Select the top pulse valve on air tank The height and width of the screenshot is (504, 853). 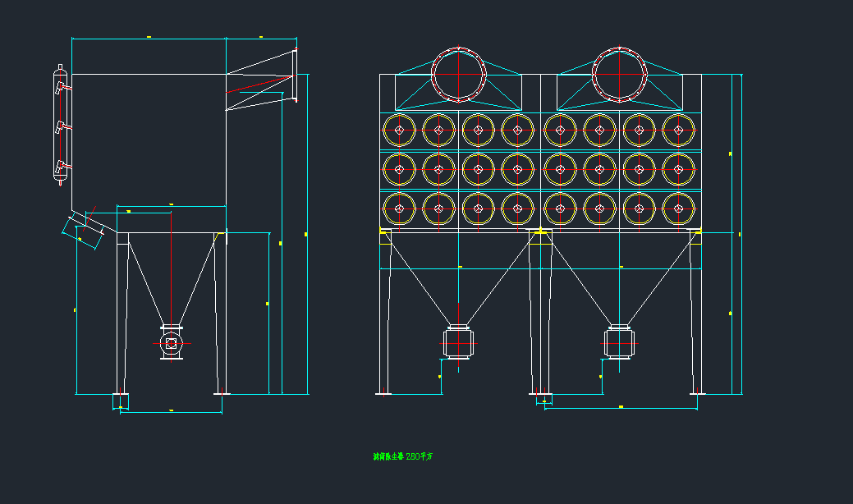point(61,85)
